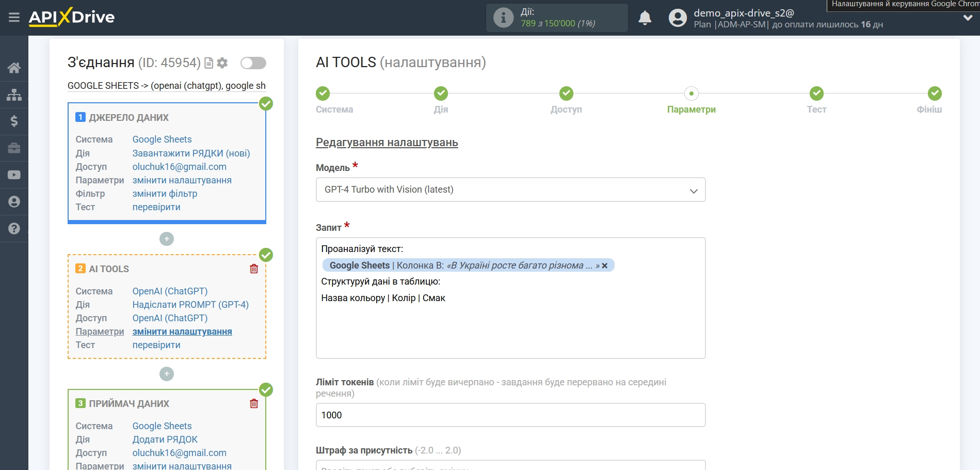Go to Фініш step
Screen dimensions: 980x470
click(x=935, y=93)
